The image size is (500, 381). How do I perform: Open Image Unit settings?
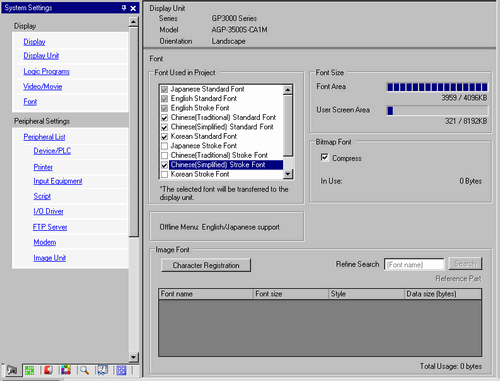click(x=50, y=258)
